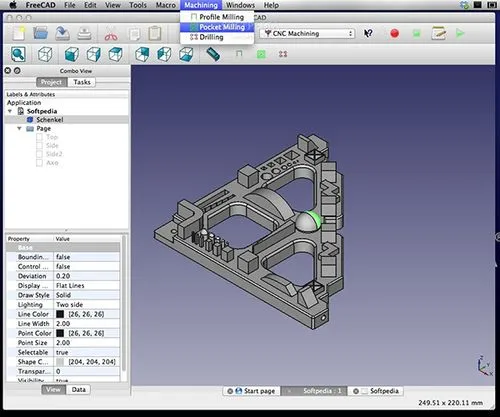
Task: Click the Line Color black swatch
Action: click(x=60, y=314)
